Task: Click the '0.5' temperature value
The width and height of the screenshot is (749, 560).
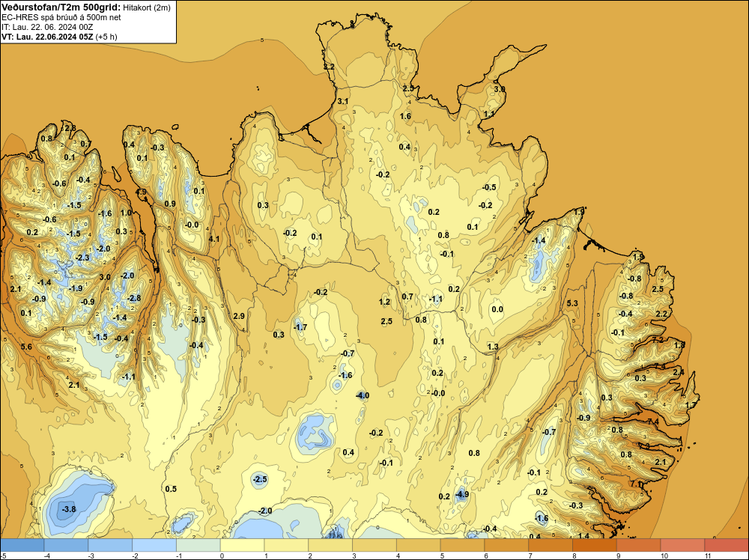Action: coord(171,489)
